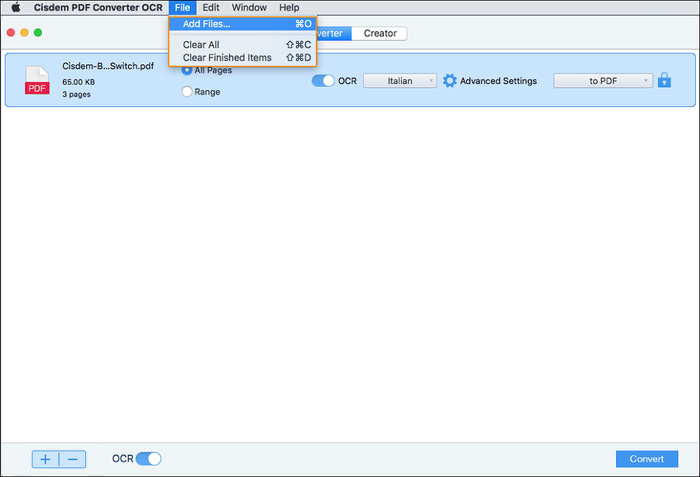Screen dimensions: 700x477
Task: Select Clear All menu entry
Action: 201,45
